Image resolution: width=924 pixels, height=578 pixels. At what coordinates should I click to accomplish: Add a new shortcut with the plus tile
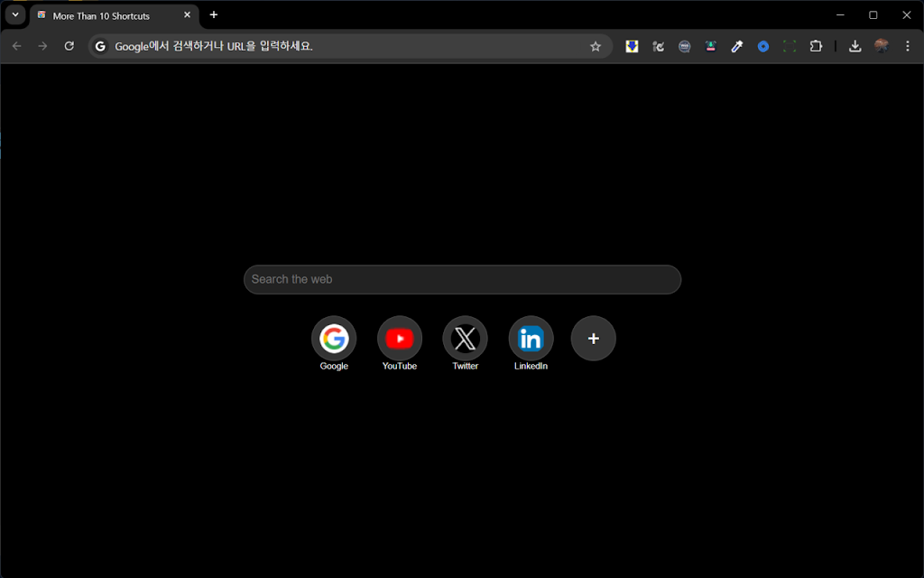594,339
